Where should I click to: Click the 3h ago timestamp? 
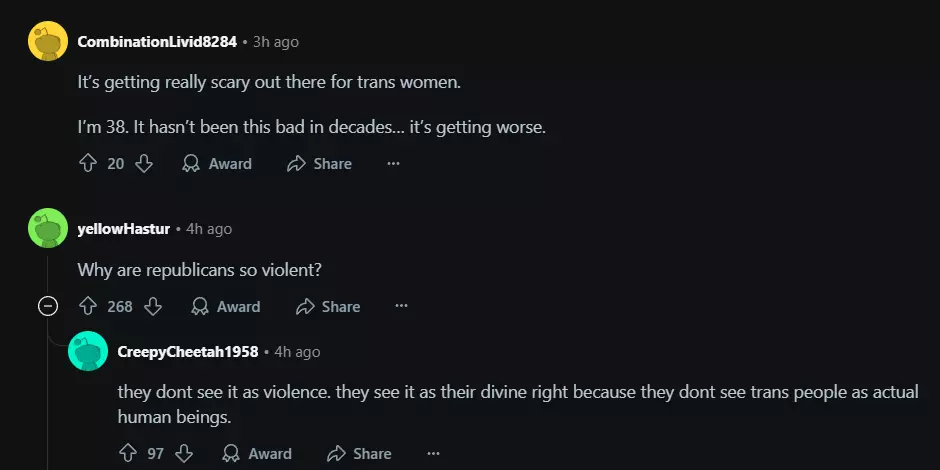point(276,42)
